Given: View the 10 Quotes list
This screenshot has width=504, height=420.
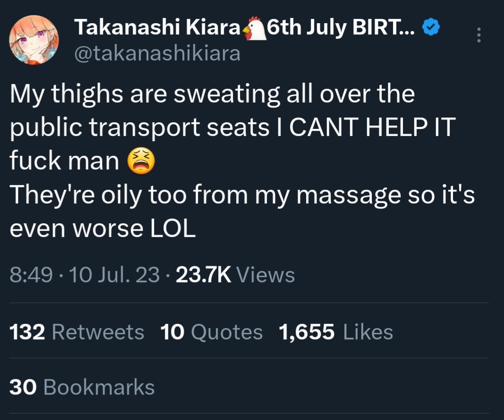Looking at the screenshot, I should coord(212,332).
